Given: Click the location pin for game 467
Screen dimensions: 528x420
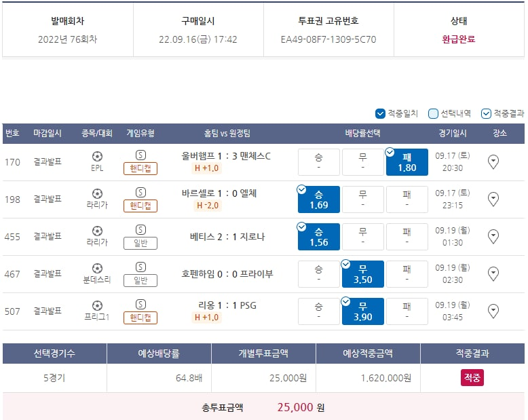Looking at the screenshot, I should click(x=493, y=273).
